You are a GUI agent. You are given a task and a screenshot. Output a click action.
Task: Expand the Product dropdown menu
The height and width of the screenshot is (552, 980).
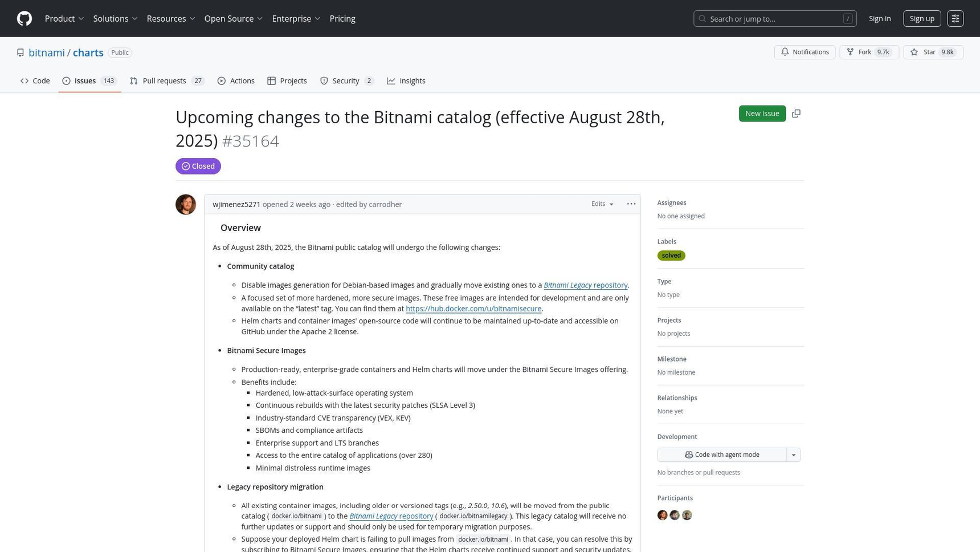(x=64, y=19)
